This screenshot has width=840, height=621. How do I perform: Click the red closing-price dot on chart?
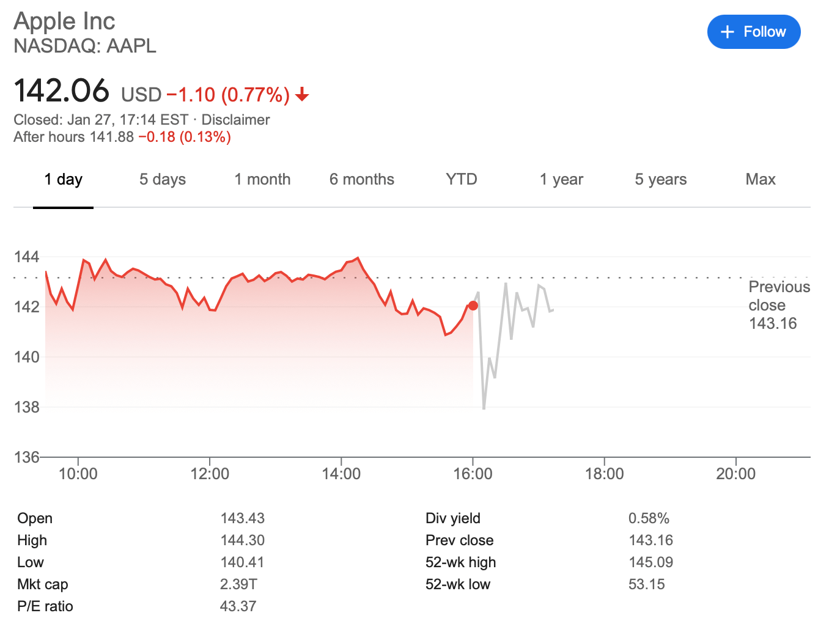tap(473, 306)
